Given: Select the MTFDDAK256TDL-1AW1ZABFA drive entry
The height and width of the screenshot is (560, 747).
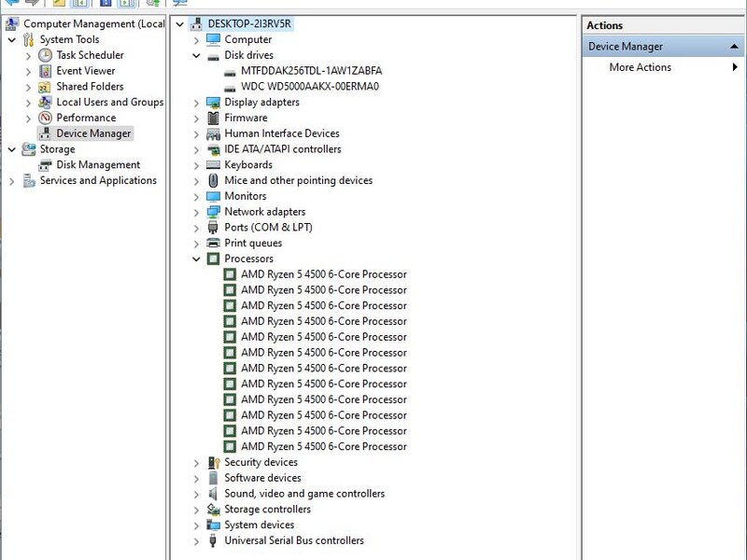Looking at the screenshot, I should (311, 71).
